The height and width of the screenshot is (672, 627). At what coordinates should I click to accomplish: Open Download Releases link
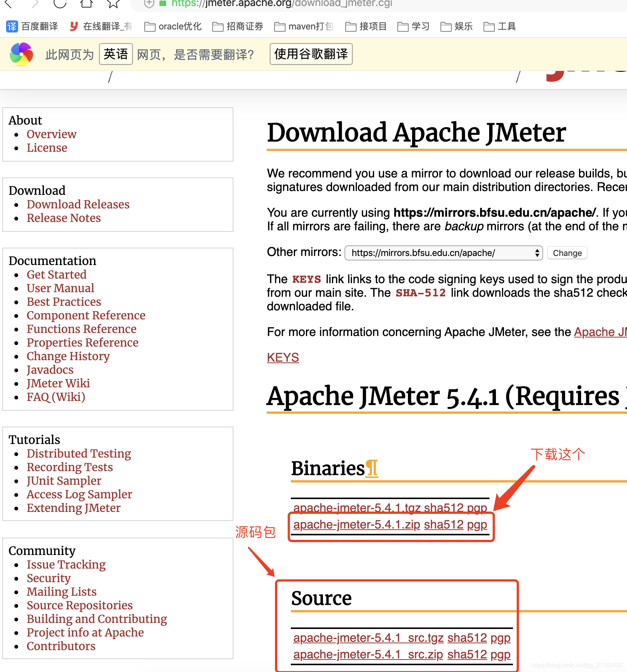78,204
